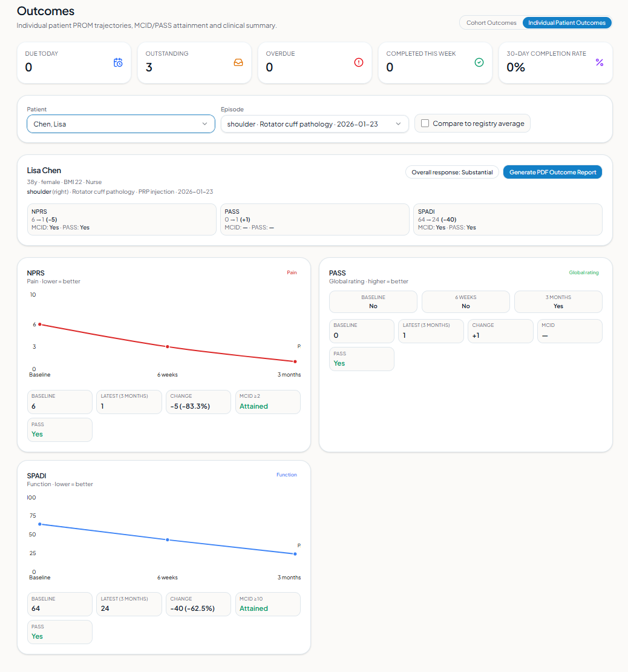Open the Episode dropdown for rotator cuff pathology
This screenshot has width=628, height=672.
315,124
